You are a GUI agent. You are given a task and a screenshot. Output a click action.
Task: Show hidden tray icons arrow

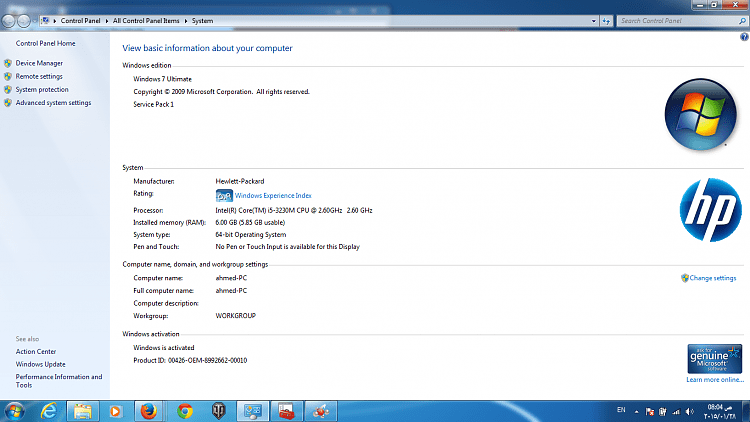(636, 411)
